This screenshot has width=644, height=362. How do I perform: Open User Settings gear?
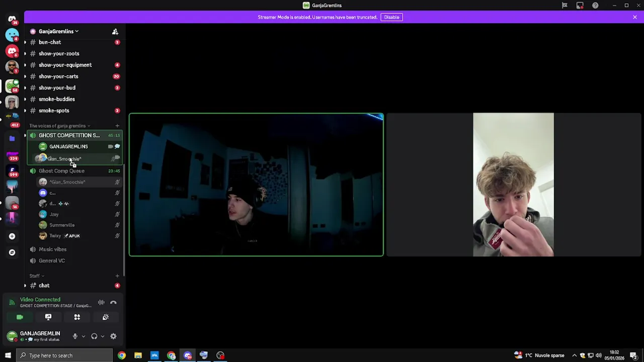[x=113, y=336]
